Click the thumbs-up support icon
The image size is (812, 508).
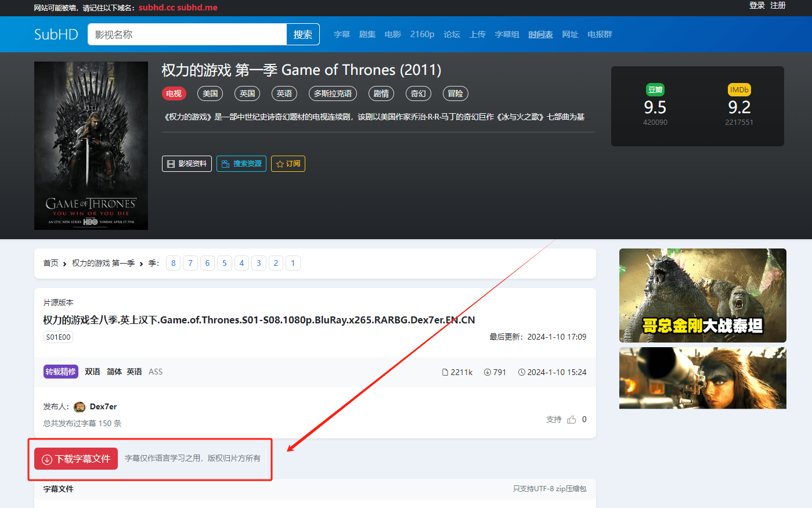572,419
